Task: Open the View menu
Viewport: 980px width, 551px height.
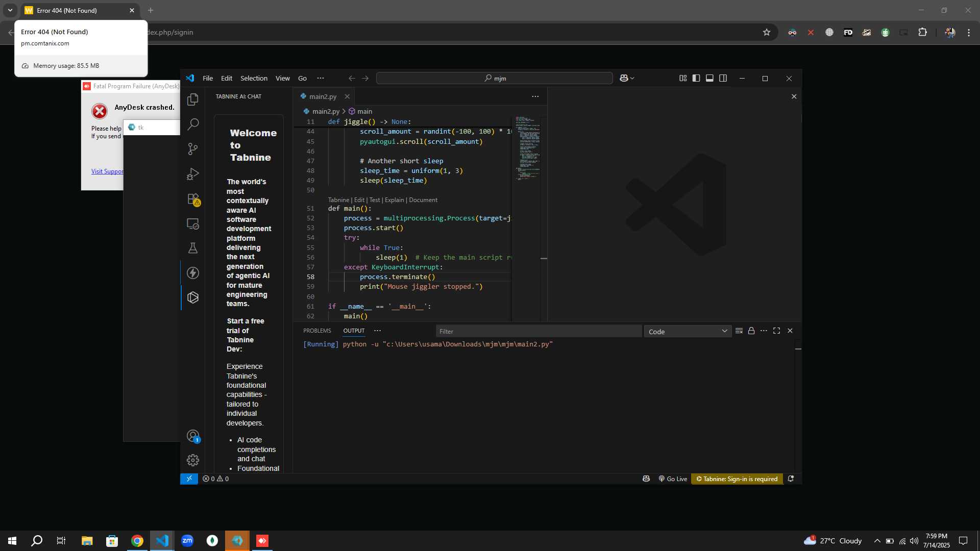Action: tap(283, 78)
